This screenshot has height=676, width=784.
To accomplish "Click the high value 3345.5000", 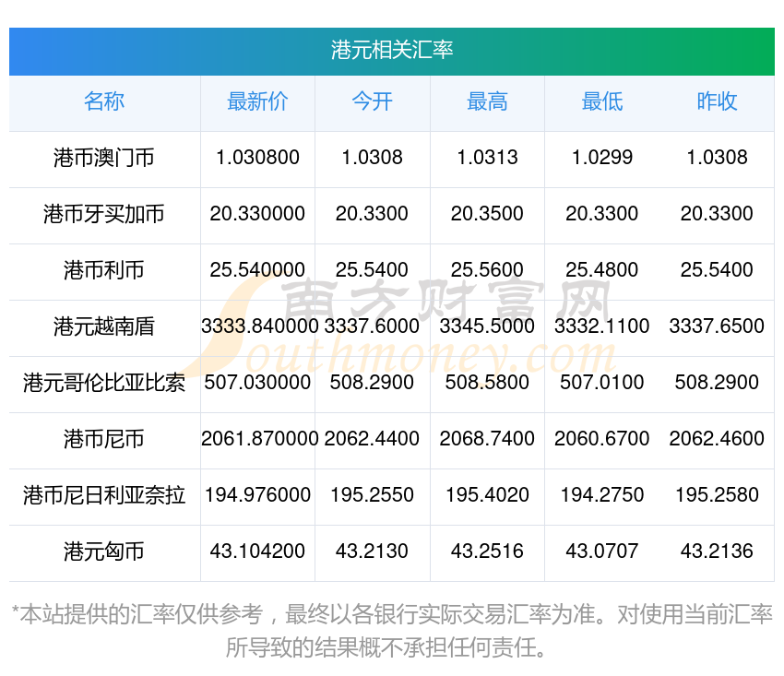I will (487, 326).
